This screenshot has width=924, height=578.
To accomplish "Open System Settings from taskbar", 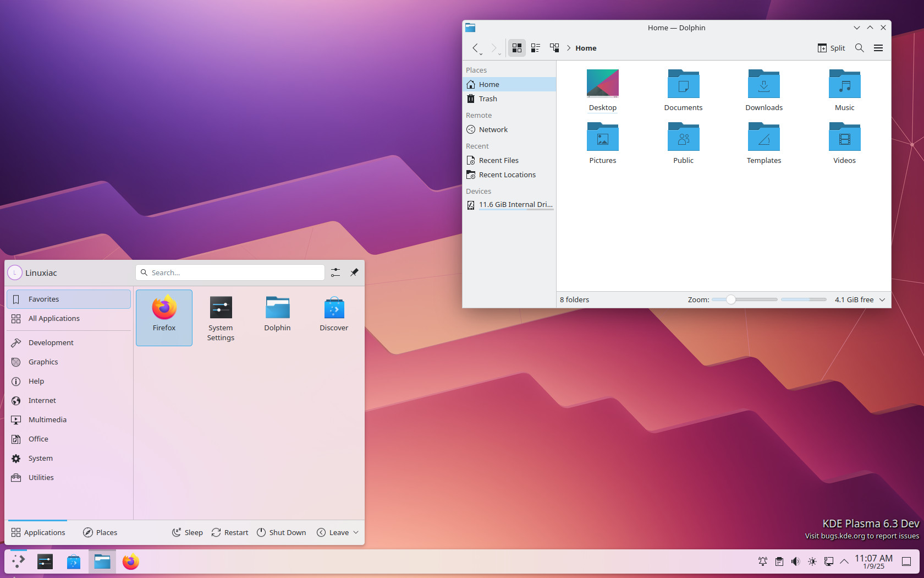I will click(45, 561).
